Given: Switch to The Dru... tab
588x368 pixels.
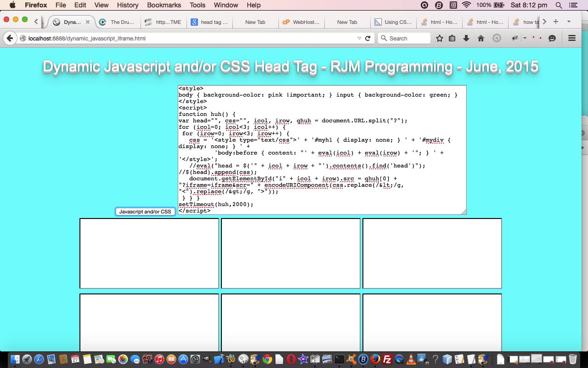Looking at the screenshot, I should [x=118, y=22].
